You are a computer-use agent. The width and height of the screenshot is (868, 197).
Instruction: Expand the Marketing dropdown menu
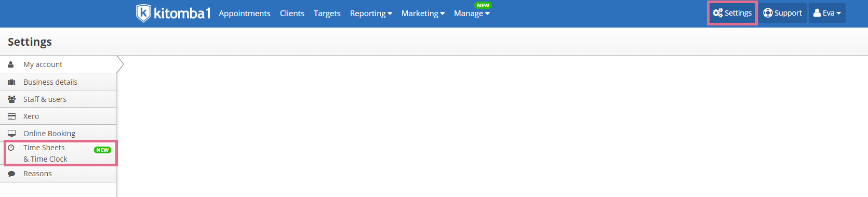pyautogui.click(x=423, y=14)
